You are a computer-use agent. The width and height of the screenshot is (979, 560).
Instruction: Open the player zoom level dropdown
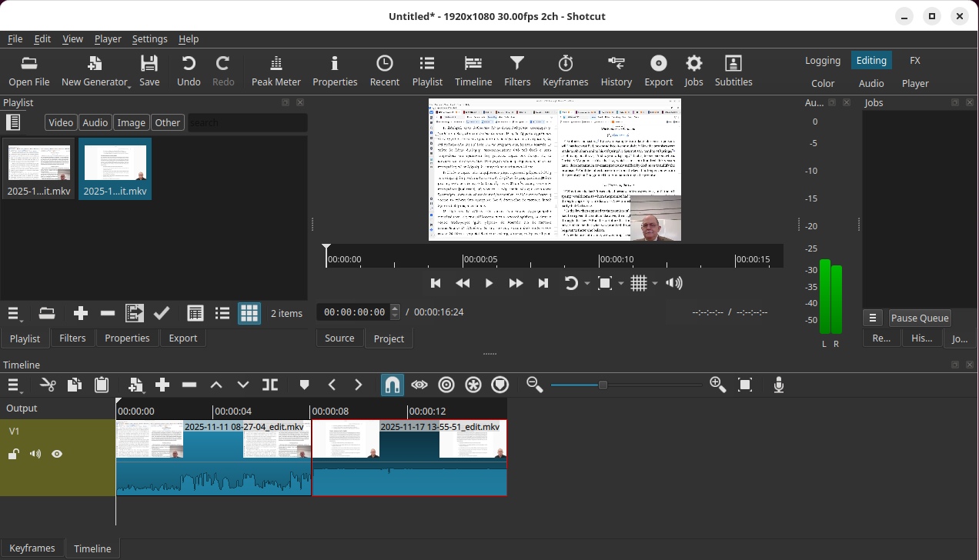[621, 284]
